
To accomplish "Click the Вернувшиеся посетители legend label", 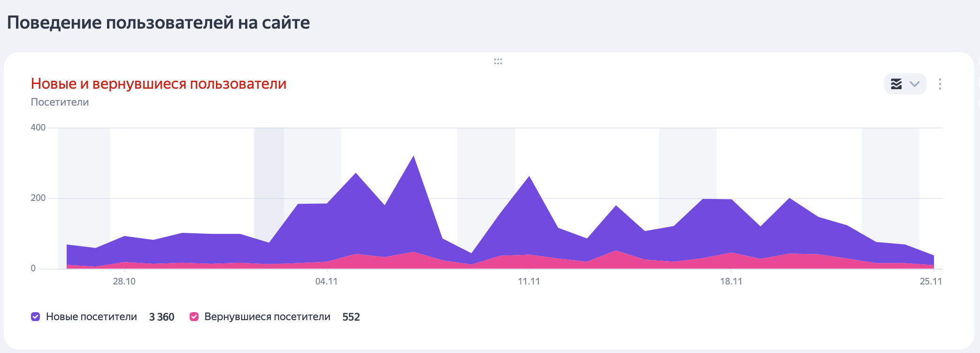I will (x=267, y=317).
